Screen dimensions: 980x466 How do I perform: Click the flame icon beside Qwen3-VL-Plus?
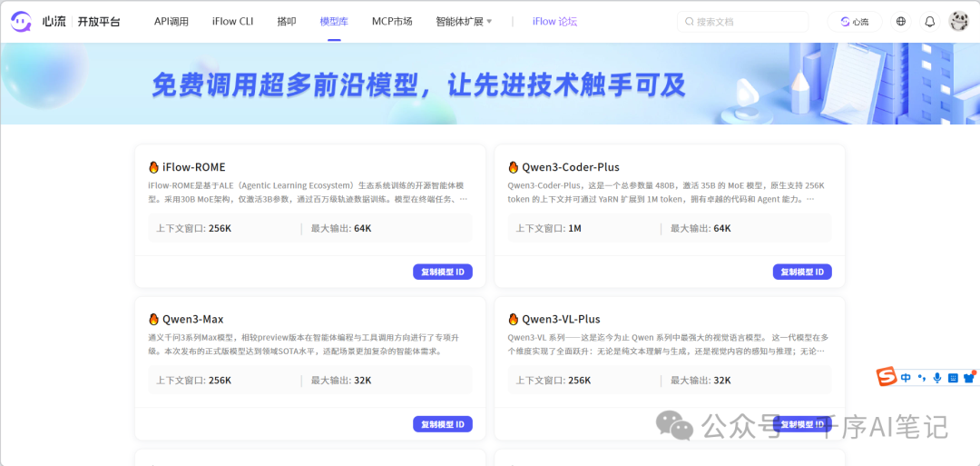(513, 319)
